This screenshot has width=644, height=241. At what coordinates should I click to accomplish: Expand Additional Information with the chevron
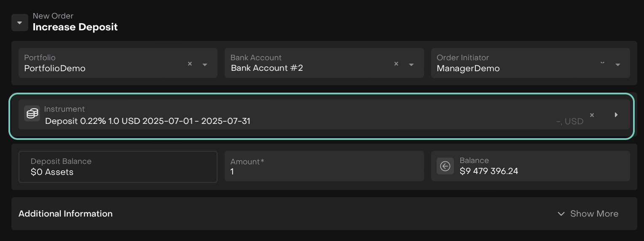point(561,214)
